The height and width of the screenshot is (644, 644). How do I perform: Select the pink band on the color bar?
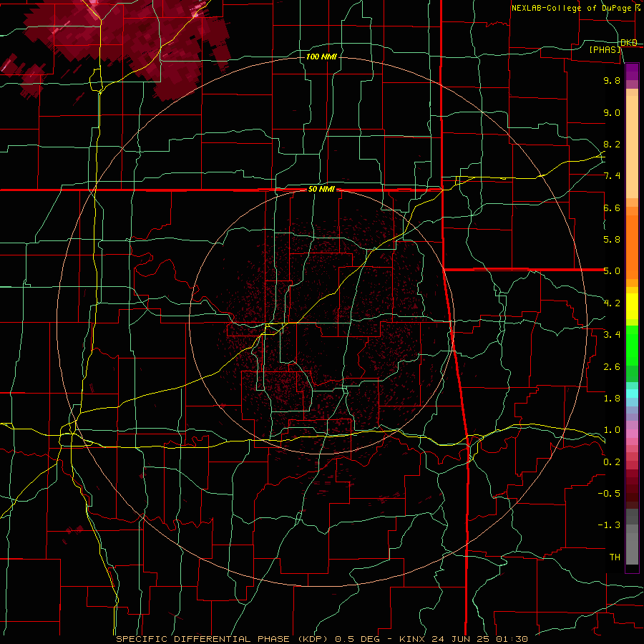632,434
